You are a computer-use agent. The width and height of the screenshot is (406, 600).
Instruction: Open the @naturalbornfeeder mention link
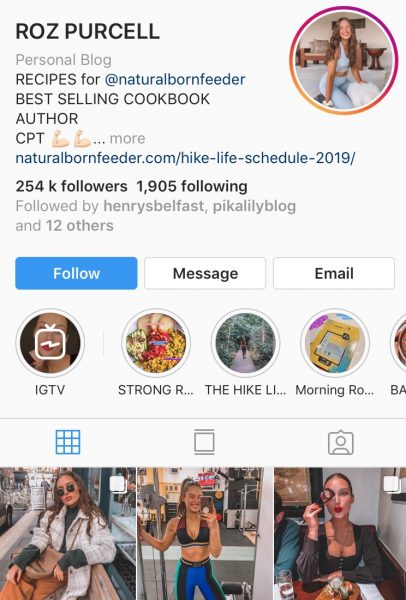point(175,80)
